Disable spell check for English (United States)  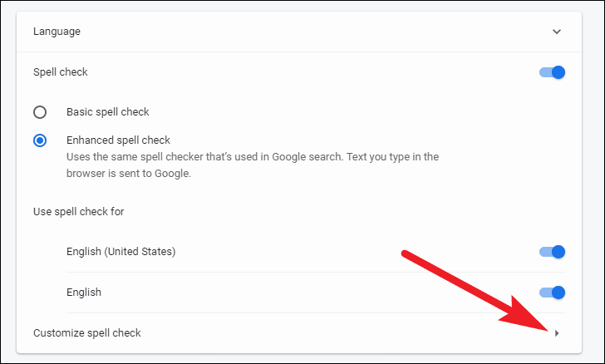552,252
